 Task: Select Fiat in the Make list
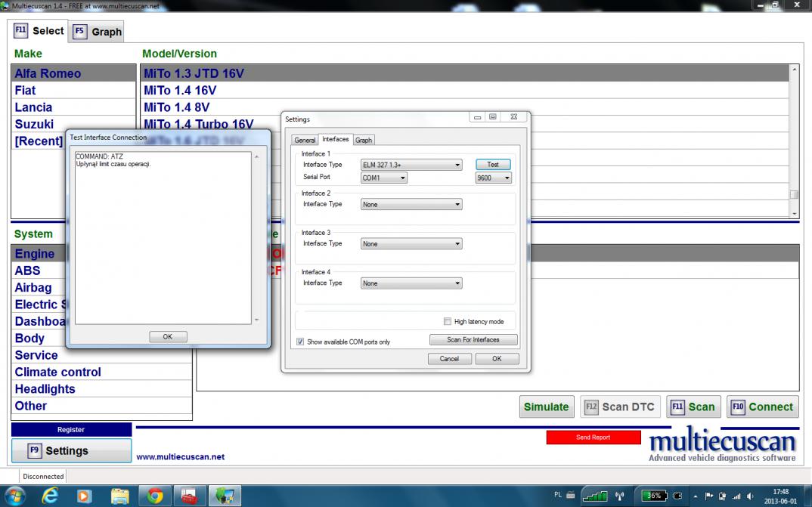tap(73, 90)
